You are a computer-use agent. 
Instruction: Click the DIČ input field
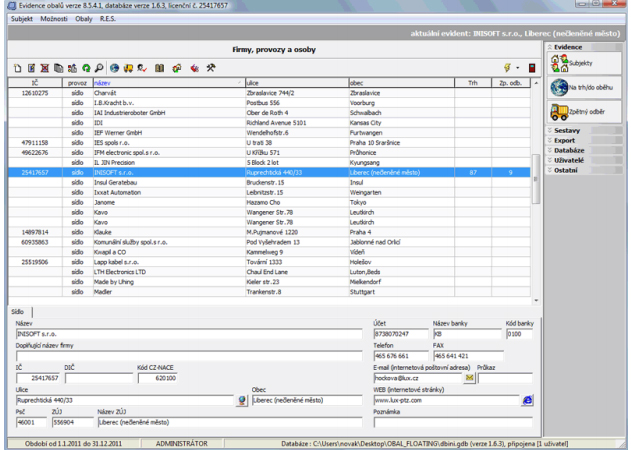point(99,378)
